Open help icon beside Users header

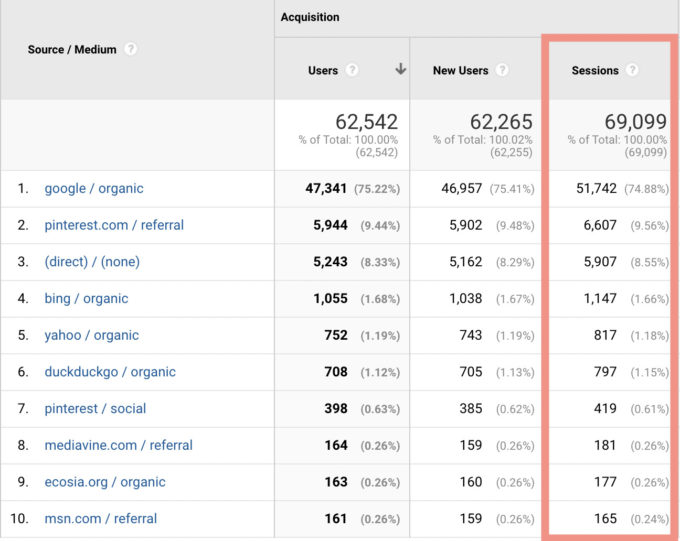352,70
